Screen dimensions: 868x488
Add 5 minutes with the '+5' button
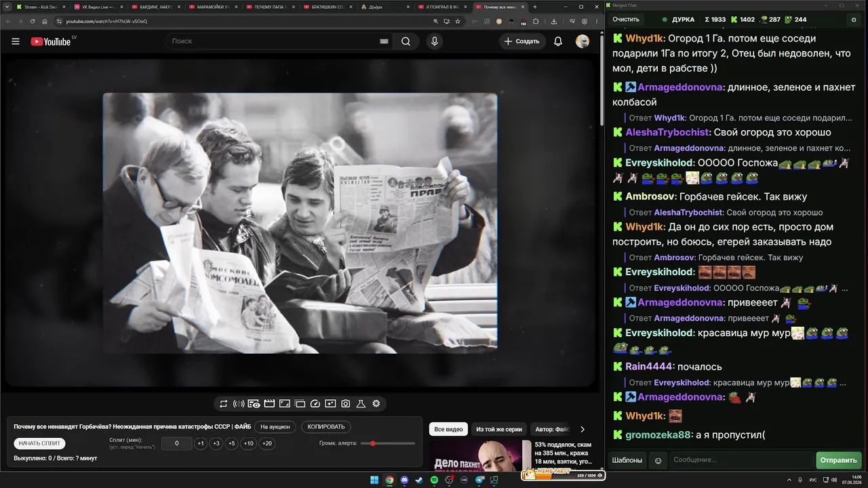pyautogui.click(x=232, y=443)
